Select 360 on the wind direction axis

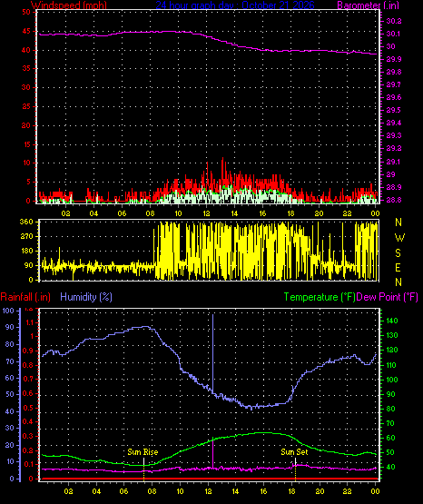click(x=26, y=222)
